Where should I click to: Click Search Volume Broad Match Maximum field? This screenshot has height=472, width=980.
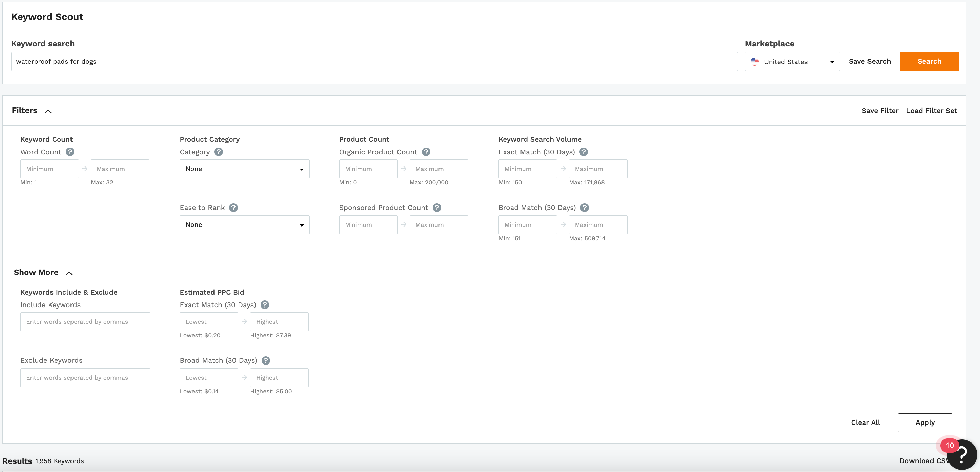pos(598,225)
